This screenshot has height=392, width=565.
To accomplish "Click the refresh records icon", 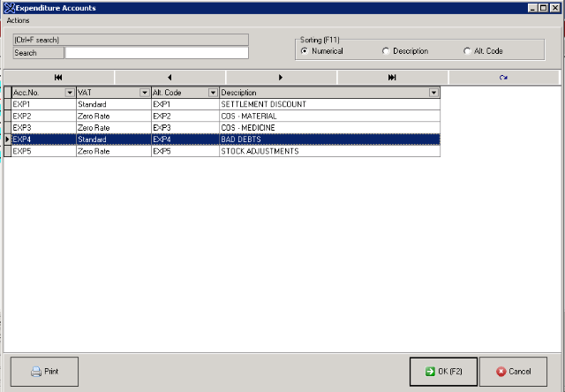I will tap(503, 78).
